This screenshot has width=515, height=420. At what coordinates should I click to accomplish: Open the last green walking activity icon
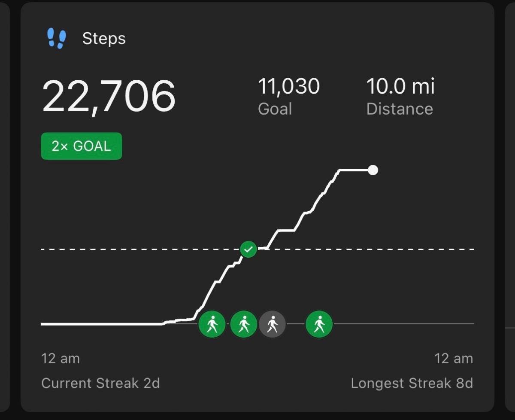(x=319, y=324)
